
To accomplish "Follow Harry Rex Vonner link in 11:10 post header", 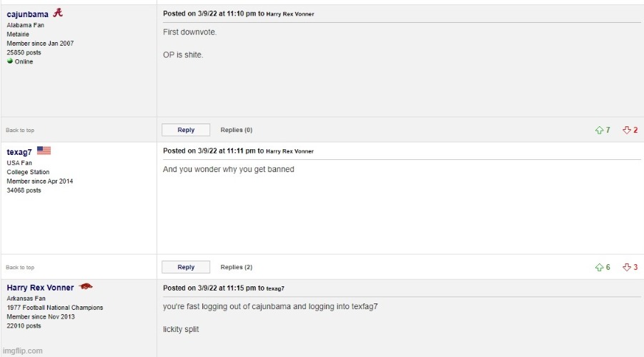I will tap(290, 14).
